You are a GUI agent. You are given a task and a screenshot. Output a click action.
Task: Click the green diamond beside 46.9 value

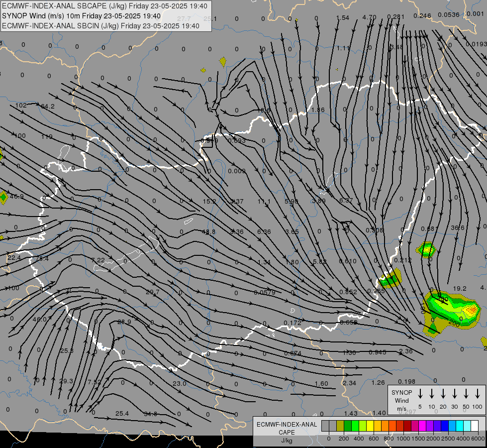pyautogui.click(x=3, y=198)
